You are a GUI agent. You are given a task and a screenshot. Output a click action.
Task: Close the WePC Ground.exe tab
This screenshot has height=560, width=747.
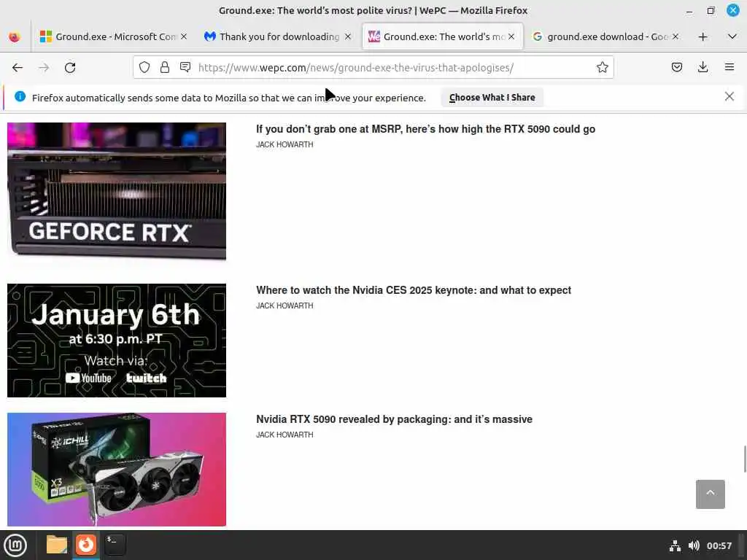(x=511, y=36)
